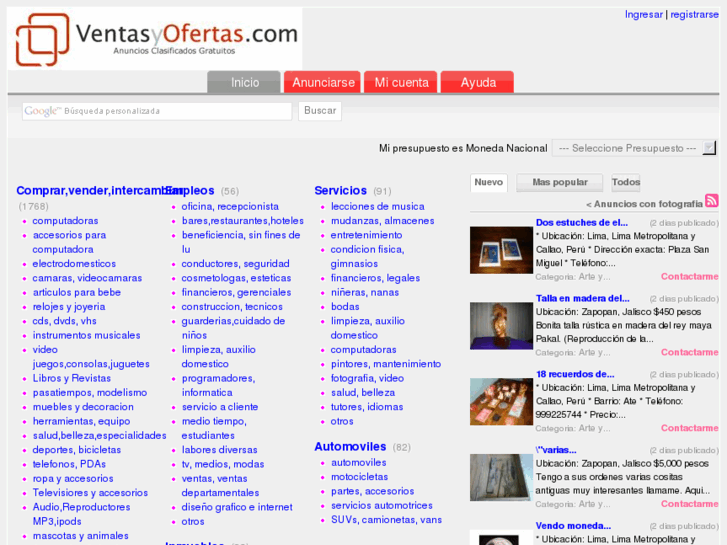Viewport: 727px width, 545px height.
Task: Click Contactarme for 18 recuerdos listing
Action: pyautogui.click(x=689, y=428)
